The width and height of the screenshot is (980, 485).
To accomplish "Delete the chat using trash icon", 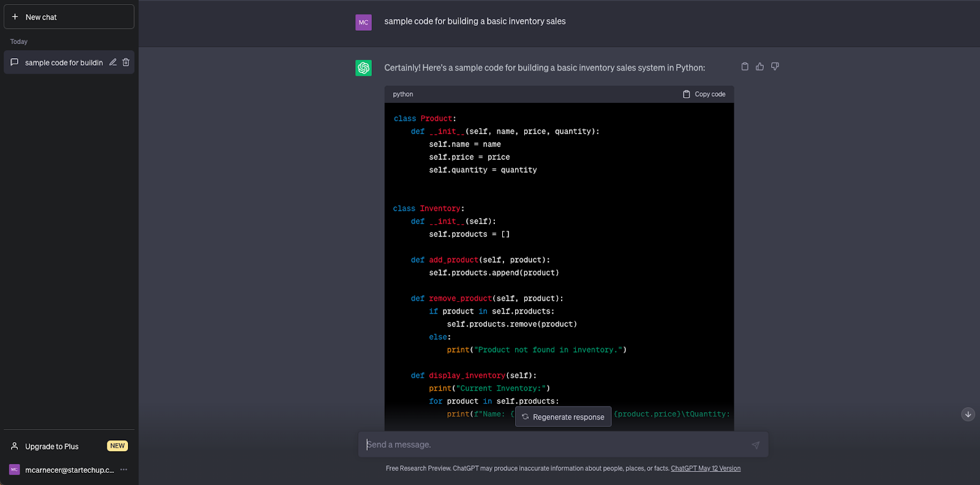I will coord(126,62).
